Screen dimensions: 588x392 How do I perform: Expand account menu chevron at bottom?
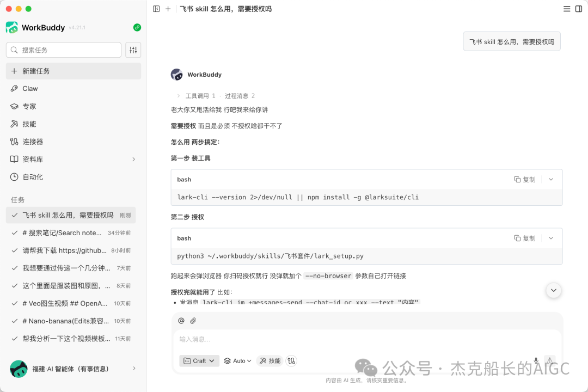click(134, 369)
